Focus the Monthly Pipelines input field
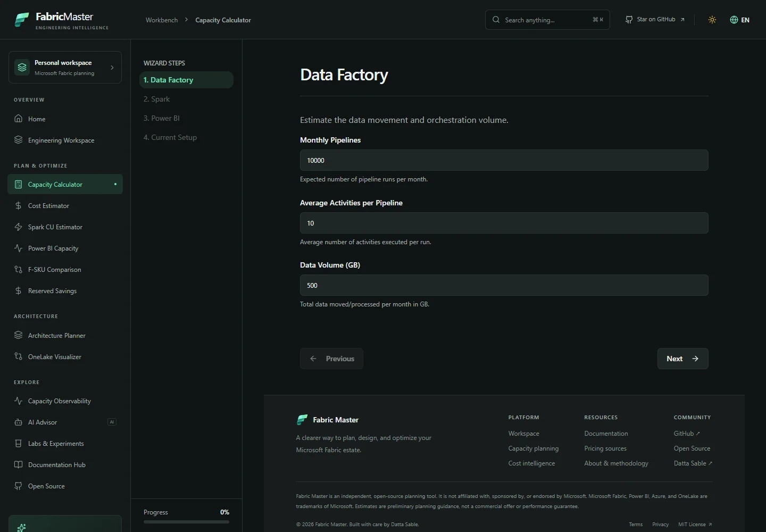Viewport: 766px width, 532px height. (x=504, y=160)
